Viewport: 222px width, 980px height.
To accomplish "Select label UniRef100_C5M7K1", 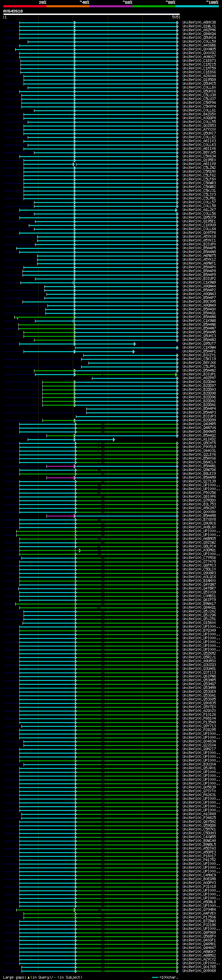I will (x=199, y=829).
